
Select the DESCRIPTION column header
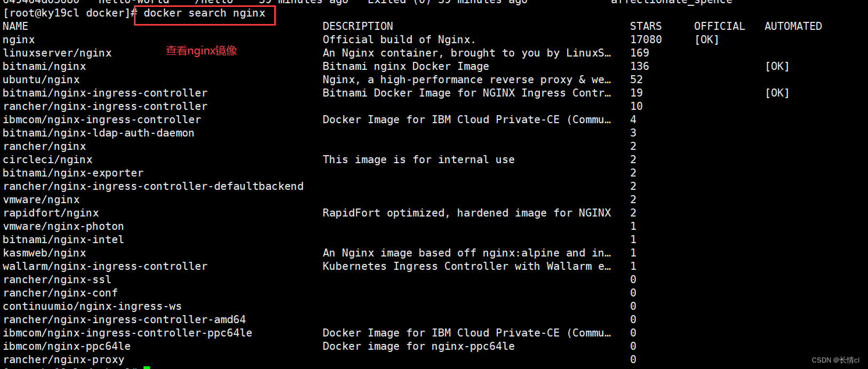click(358, 26)
